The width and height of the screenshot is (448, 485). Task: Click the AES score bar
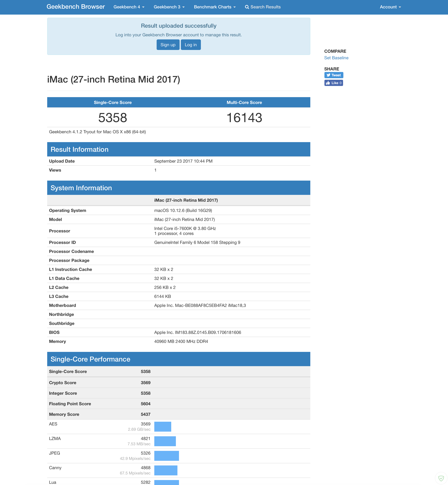tap(163, 427)
